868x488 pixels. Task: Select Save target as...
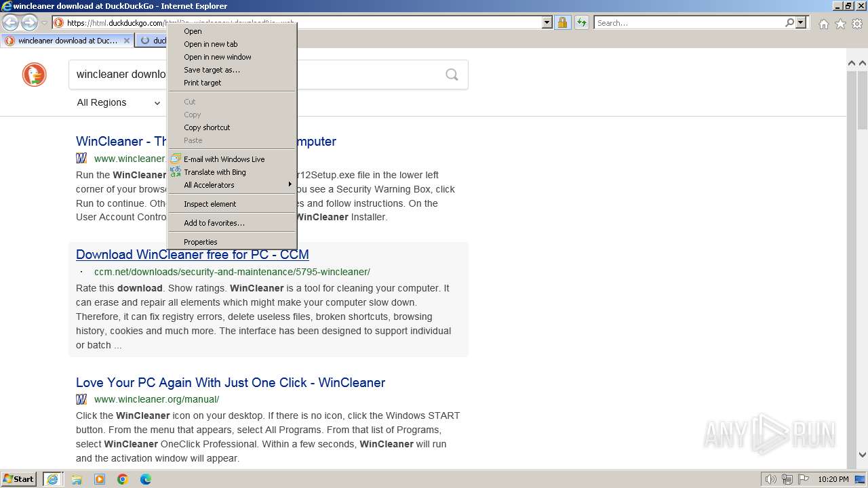point(232,70)
